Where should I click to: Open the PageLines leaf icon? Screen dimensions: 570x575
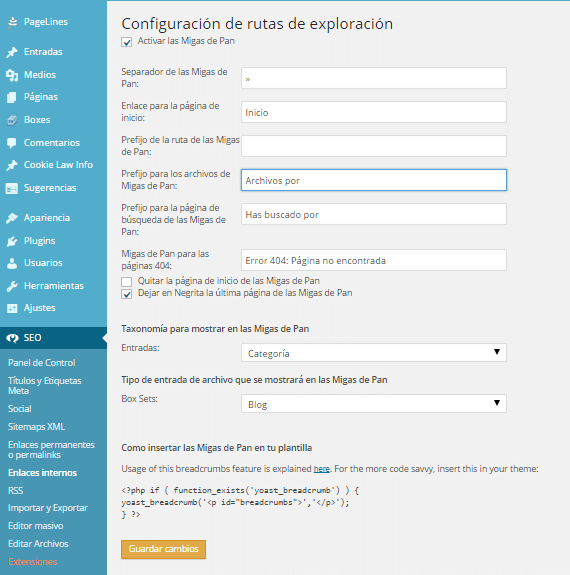(x=12, y=22)
